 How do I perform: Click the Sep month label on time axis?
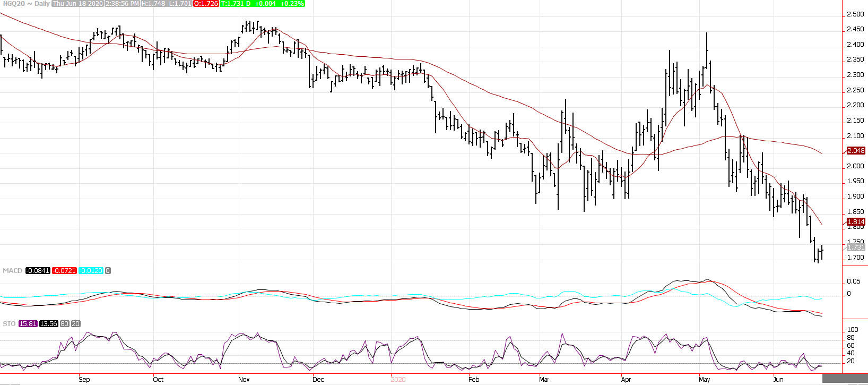[84, 380]
